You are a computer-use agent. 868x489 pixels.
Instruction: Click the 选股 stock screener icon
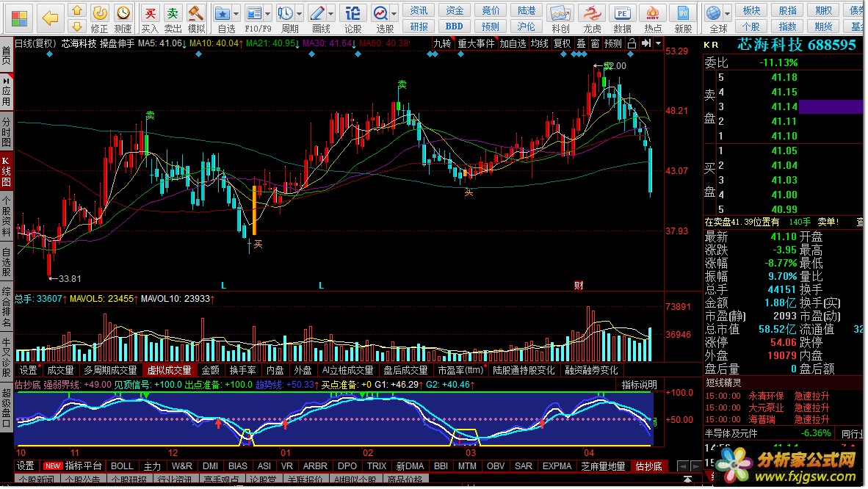381,12
